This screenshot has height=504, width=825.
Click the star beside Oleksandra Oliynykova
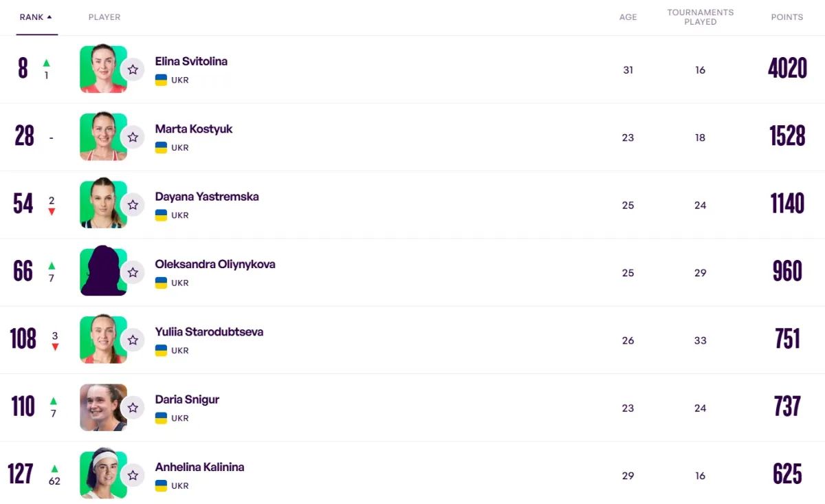[133, 272]
